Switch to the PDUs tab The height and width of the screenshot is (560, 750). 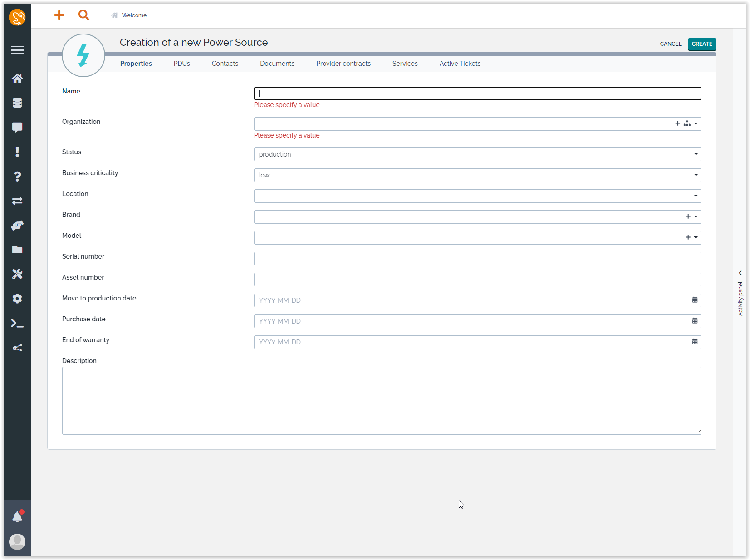coord(181,64)
